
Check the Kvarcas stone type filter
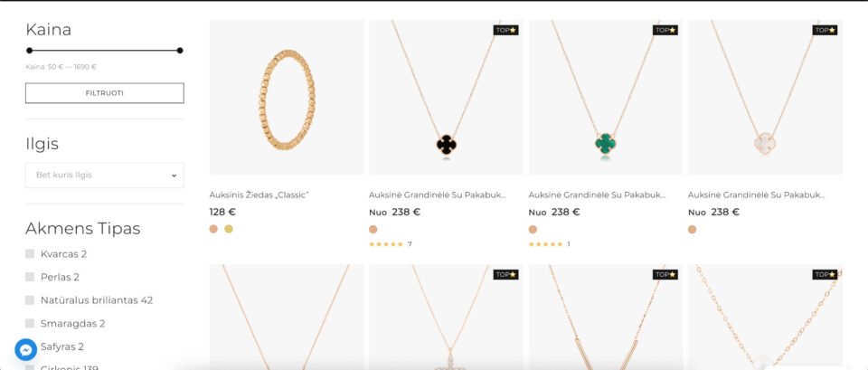[x=30, y=254]
